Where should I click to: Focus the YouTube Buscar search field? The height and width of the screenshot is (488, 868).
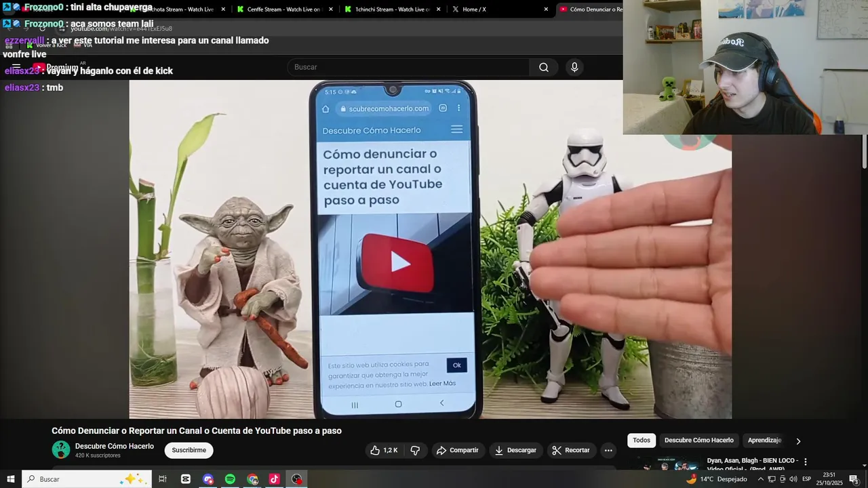point(408,67)
